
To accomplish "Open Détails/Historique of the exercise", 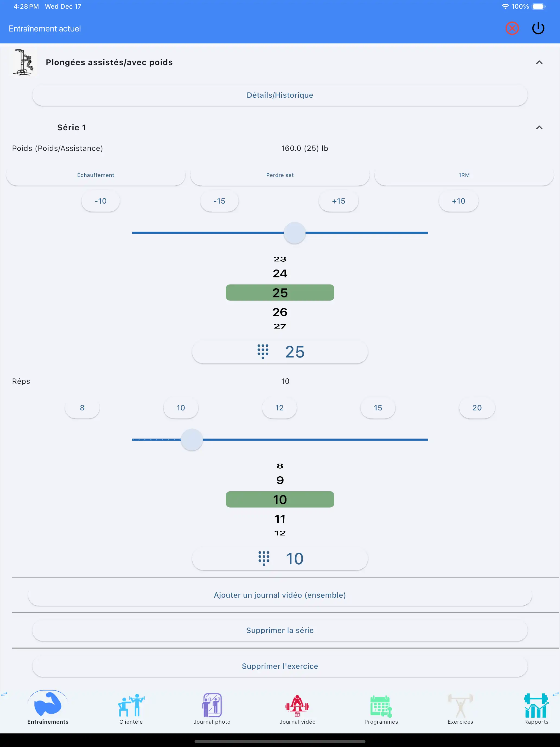I will tap(280, 95).
